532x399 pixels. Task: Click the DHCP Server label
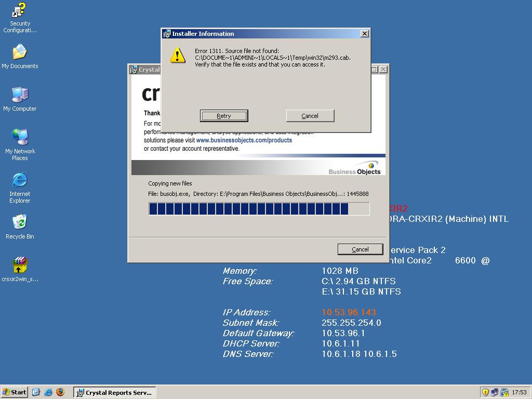251,343
